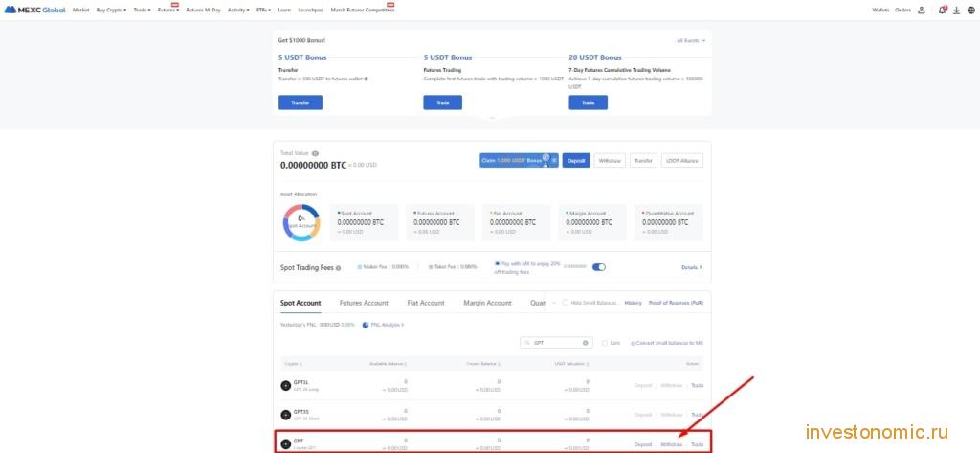Click the PNL Analysis pie icon

366,325
